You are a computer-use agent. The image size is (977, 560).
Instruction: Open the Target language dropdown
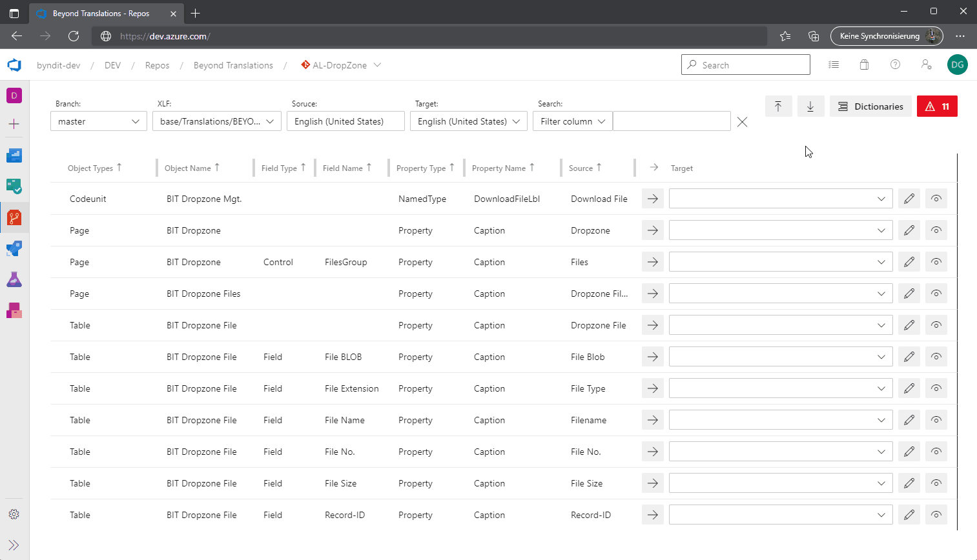pyautogui.click(x=468, y=121)
